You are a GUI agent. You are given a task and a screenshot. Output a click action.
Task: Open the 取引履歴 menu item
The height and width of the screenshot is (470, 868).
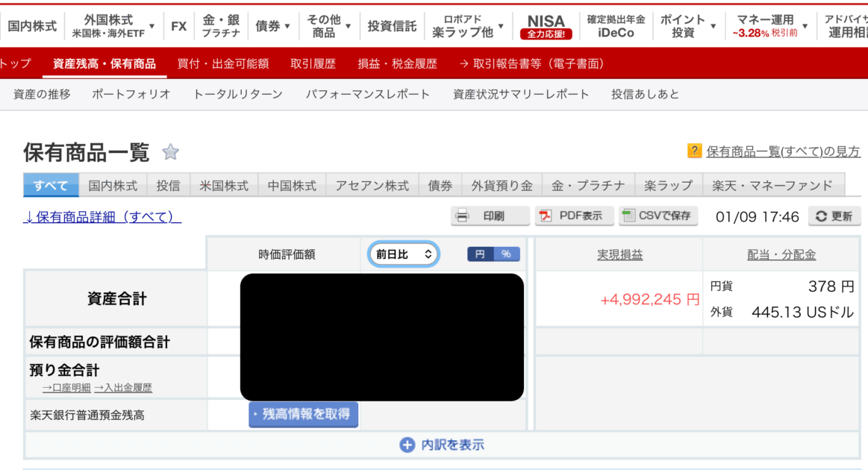point(313,64)
